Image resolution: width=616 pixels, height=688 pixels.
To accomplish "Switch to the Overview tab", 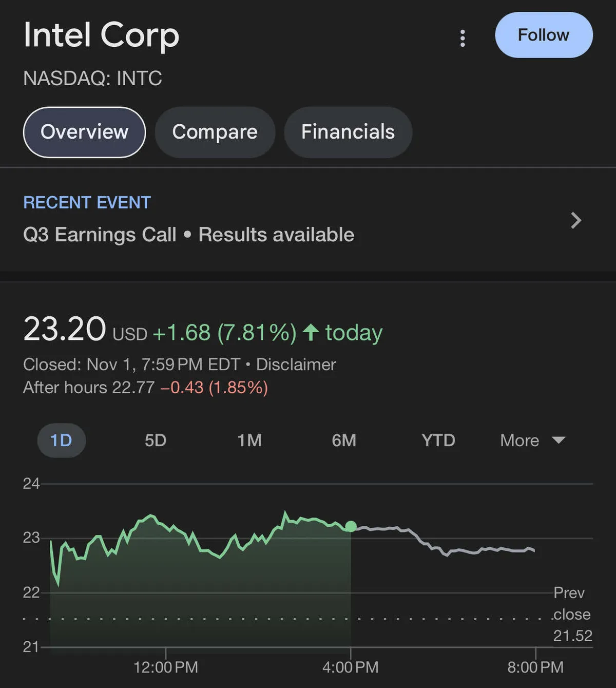I will click(85, 132).
